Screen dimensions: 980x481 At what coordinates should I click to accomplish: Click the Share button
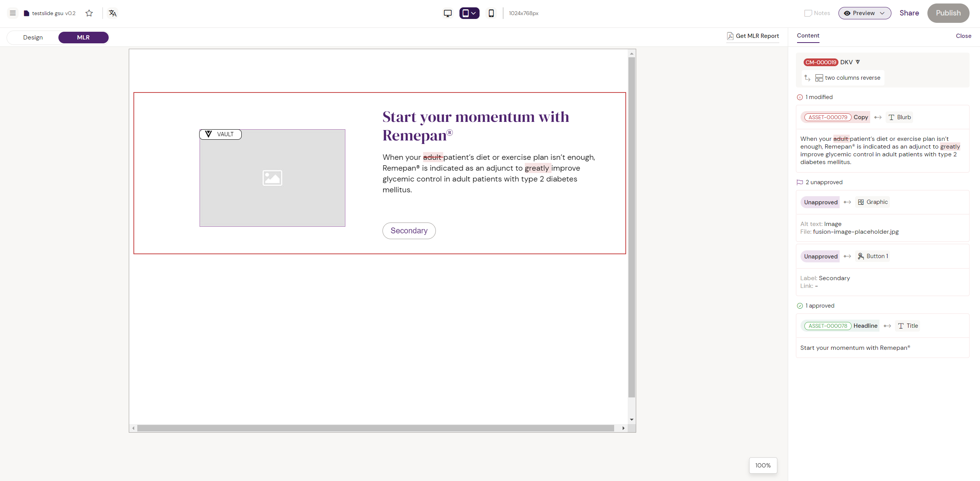coord(909,13)
